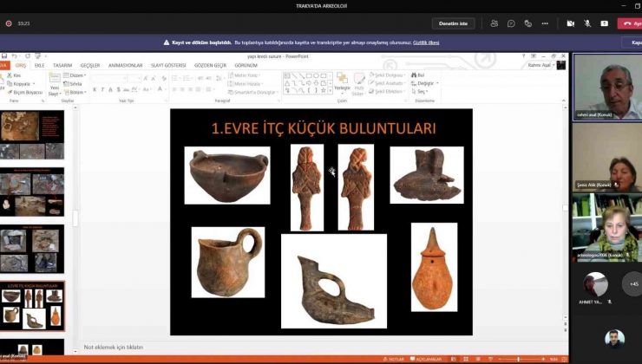Open the meeting chat icon
This screenshot has height=364, width=642.
(x=511, y=23)
